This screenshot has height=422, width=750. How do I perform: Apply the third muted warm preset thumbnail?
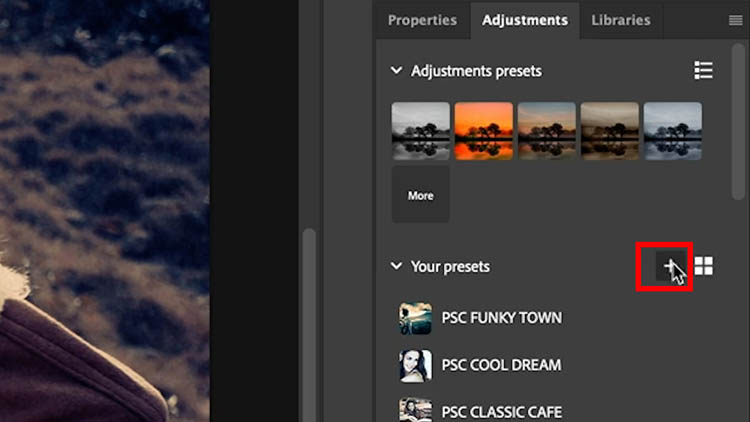tap(547, 131)
